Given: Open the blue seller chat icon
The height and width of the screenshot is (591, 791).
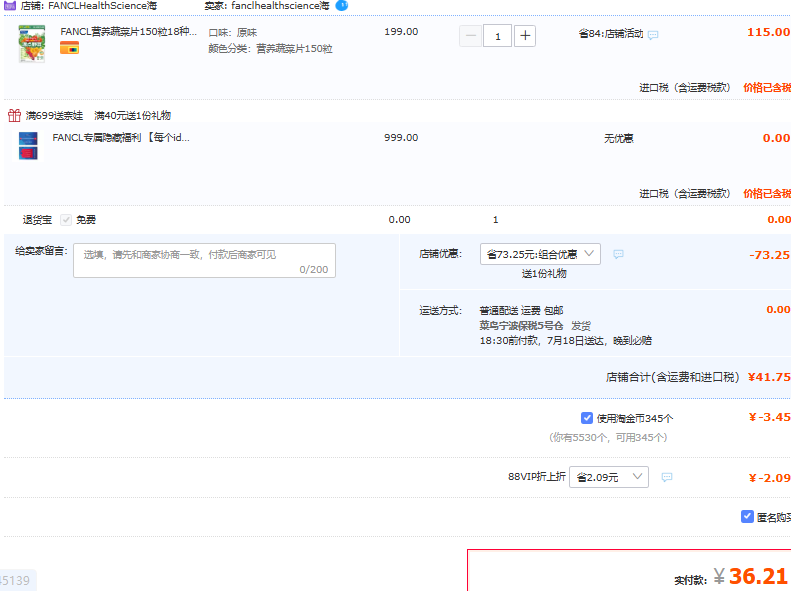Looking at the screenshot, I should (x=342, y=6).
